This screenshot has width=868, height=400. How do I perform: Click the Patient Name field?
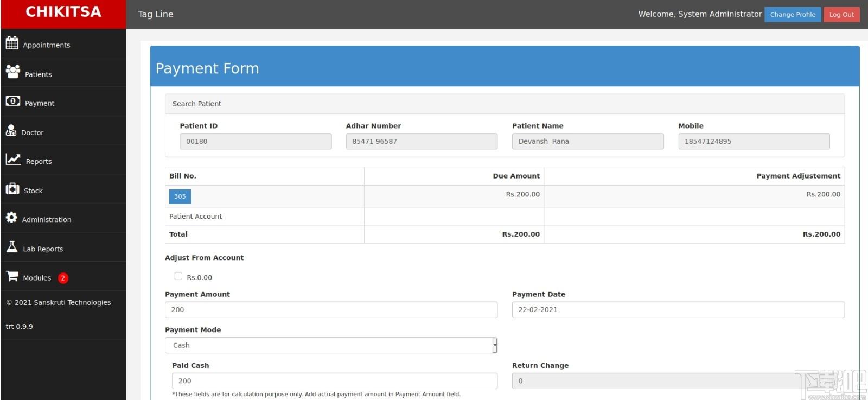pos(588,141)
